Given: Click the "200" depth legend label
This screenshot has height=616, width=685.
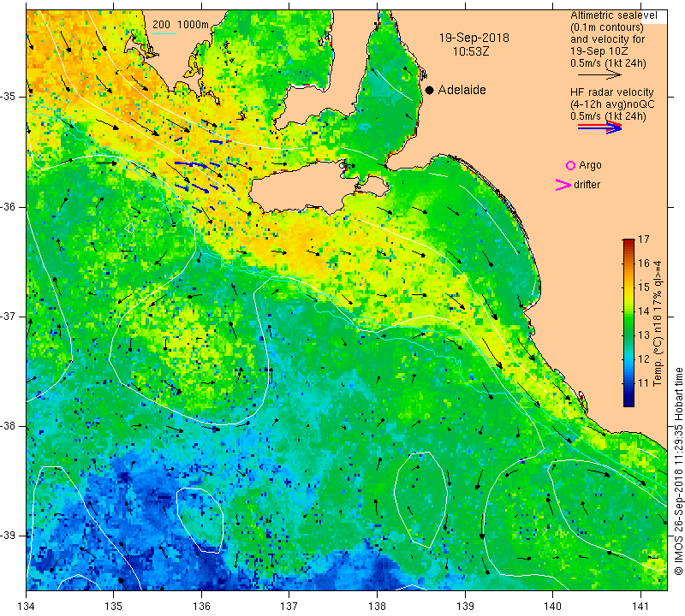Looking at the screenshot, I should click(x=161, y=25).
